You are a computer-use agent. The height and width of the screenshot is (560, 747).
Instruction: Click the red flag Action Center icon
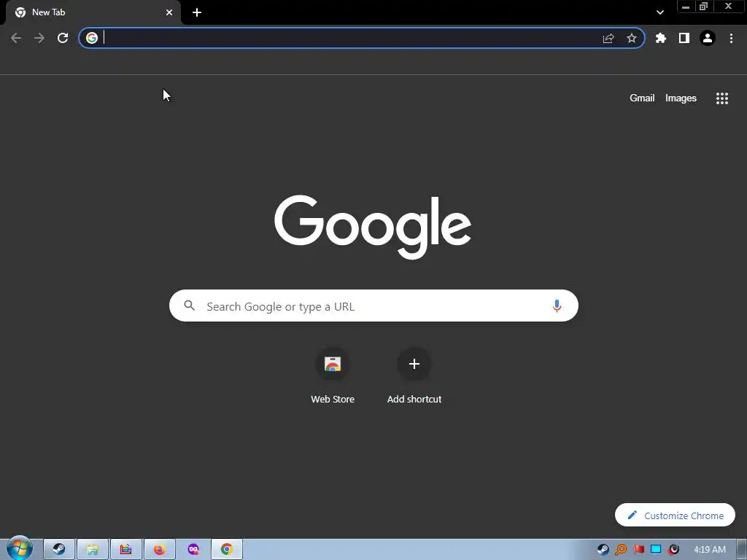click(638, 550)
